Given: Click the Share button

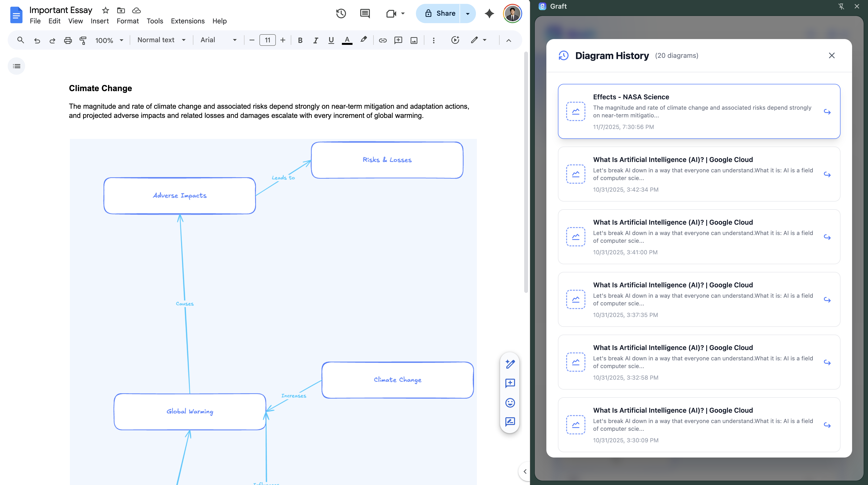Looking at the screenshot, I should point(439,13).
